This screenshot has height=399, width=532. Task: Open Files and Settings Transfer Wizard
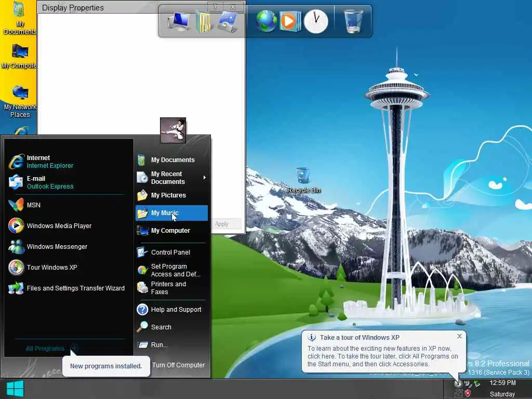66,288
